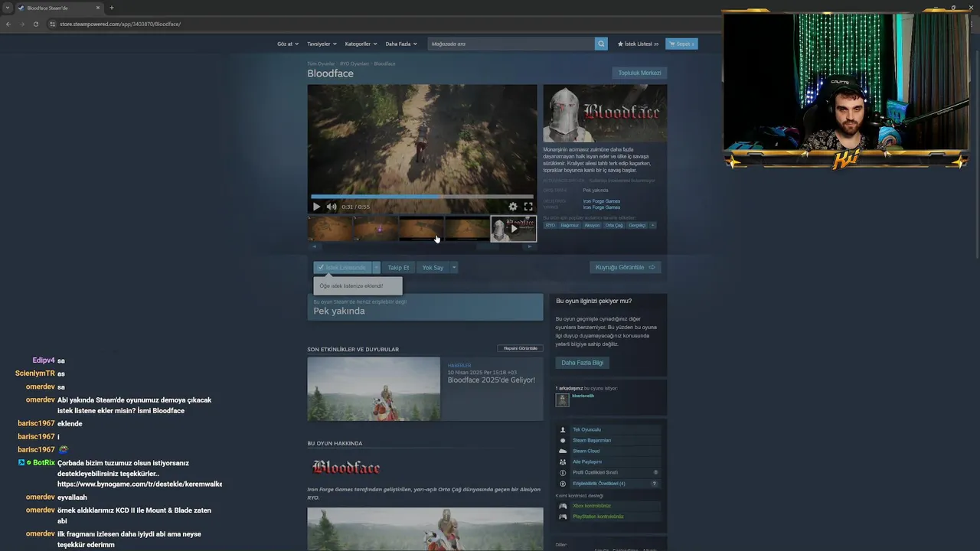Click help question mark beside Profil Özellikleri
980x551 pixels.
coord(655,472)
